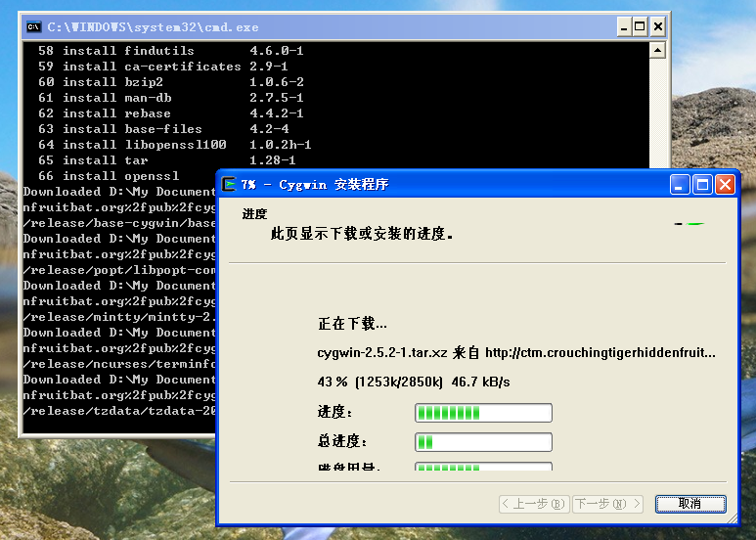The height and width of the screenshot is (540, 756).
Task: Close the cmd.exe window
Action: pos(657,26)
